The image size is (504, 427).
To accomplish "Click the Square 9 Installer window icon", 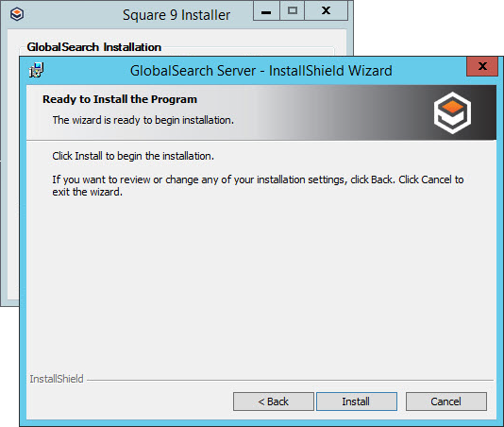I will [17, 14].
